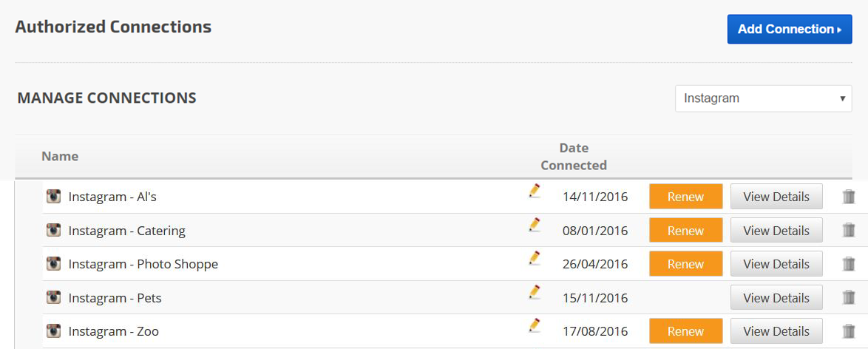Edit the Instagram - Zoo connection name

click(x=535, y=325)
